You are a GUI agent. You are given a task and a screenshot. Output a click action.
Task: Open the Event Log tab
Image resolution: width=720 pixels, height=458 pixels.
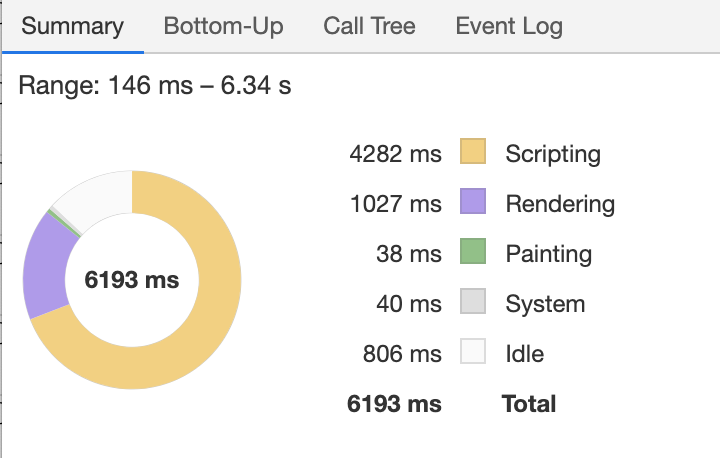coord(509,26)
